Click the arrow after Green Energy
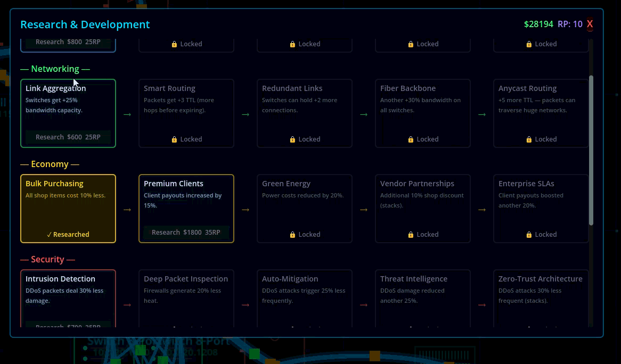 [364, 210]
